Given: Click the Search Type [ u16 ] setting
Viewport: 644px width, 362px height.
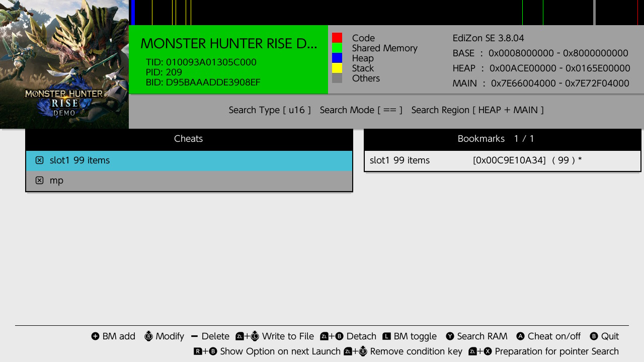Looking at the screenshot, I should pyautogui.click(x=270, y=110).
